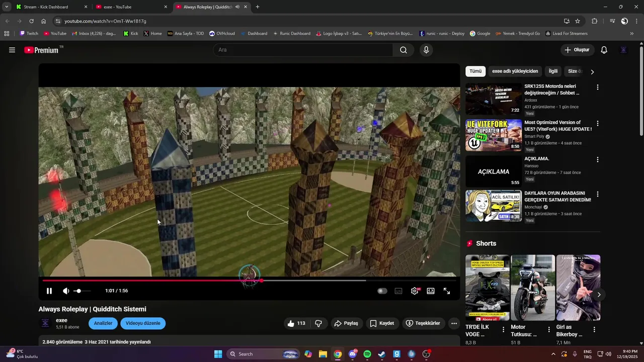644x362 pixels.
Task: Open the Windows Start menu
Action: (218, 354)
